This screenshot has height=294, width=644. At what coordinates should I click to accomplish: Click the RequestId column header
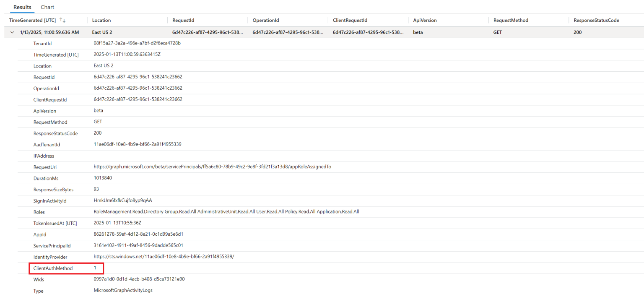pyautogui.click(x=183, y=20)
